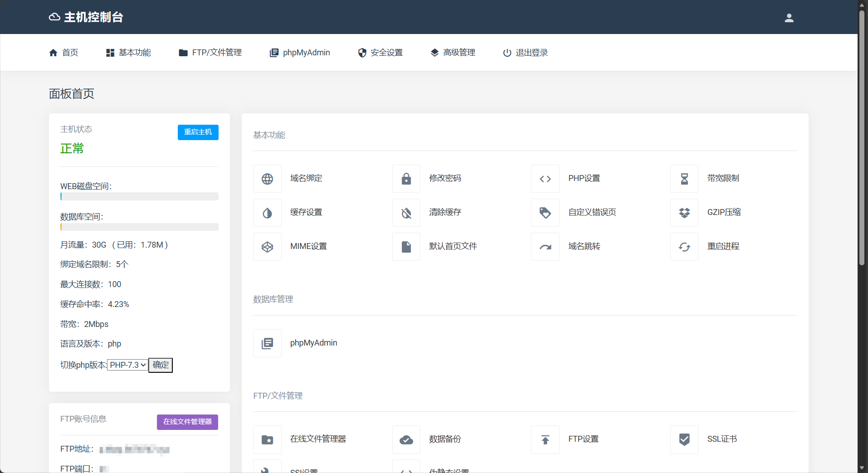Open 数据备份 cloud icon
868x473 pixels.
(x=406, y=439)
